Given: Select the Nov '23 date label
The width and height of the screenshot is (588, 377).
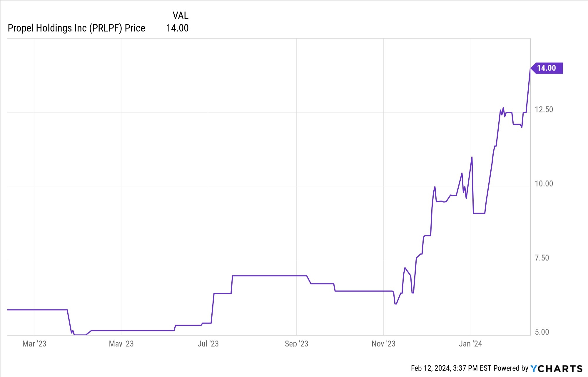Looking at the screenshot, I should [383, 344].
